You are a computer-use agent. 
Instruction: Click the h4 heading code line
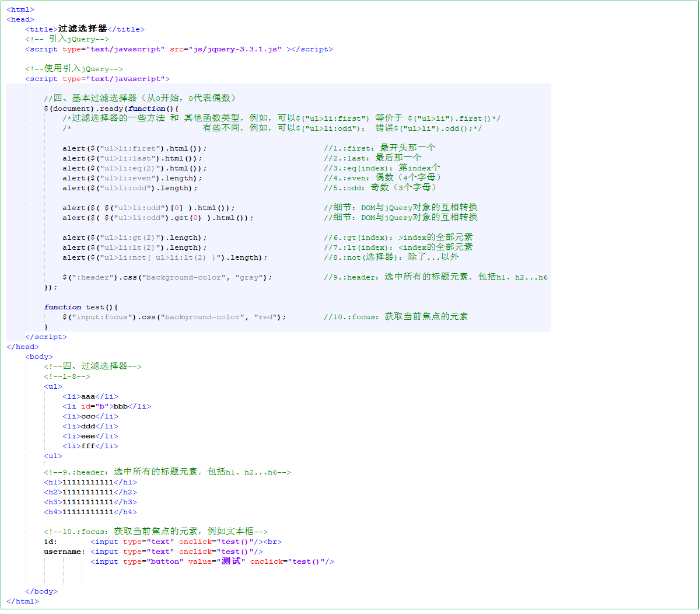click(90, 512)
